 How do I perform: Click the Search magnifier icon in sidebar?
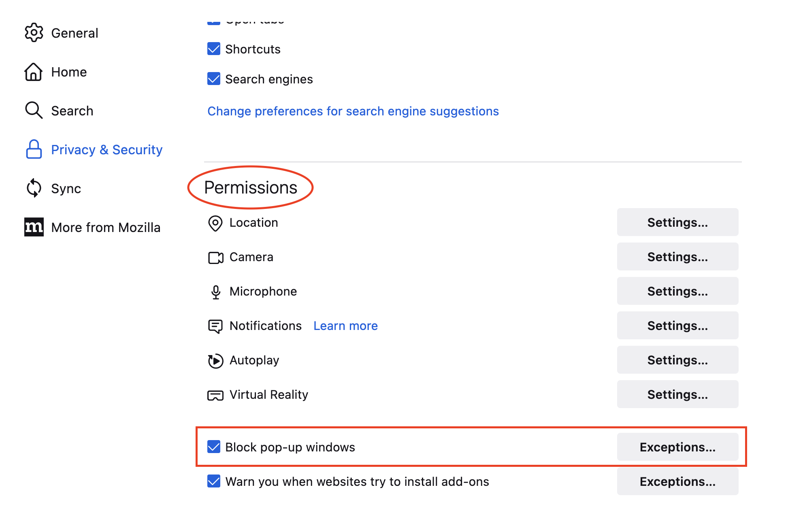34,111
